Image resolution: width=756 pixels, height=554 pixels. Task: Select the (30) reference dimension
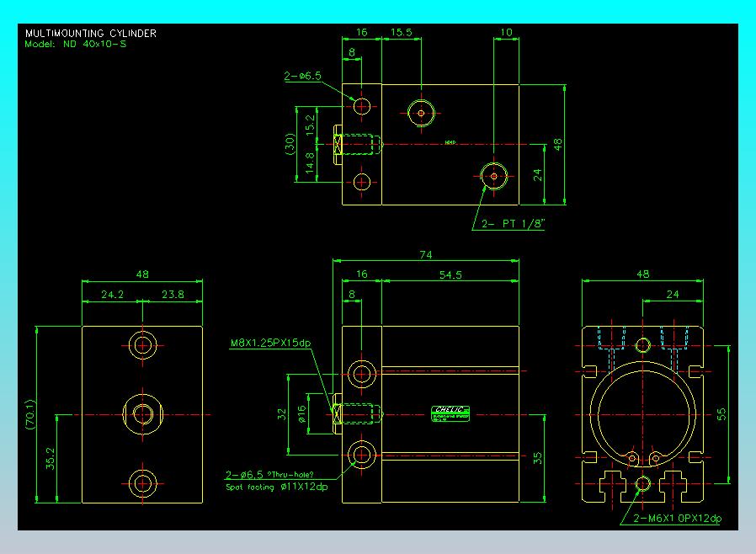click(x=290, y=144)
